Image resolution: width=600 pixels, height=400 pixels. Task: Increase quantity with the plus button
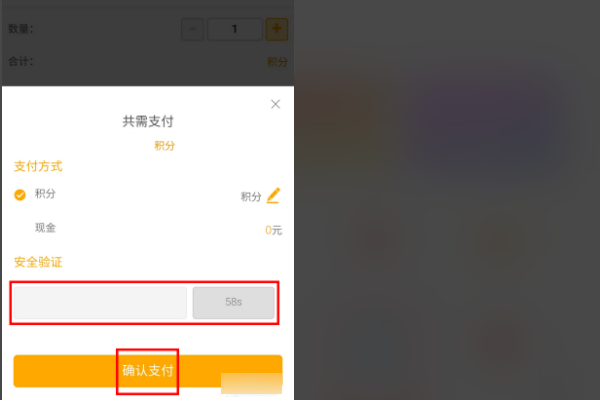click(x=277, y=29)
